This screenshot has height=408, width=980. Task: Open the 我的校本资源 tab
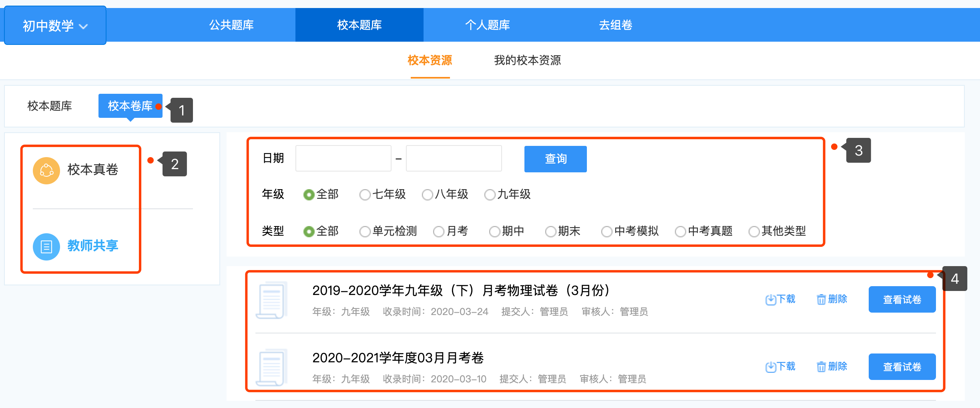(527, 61)
